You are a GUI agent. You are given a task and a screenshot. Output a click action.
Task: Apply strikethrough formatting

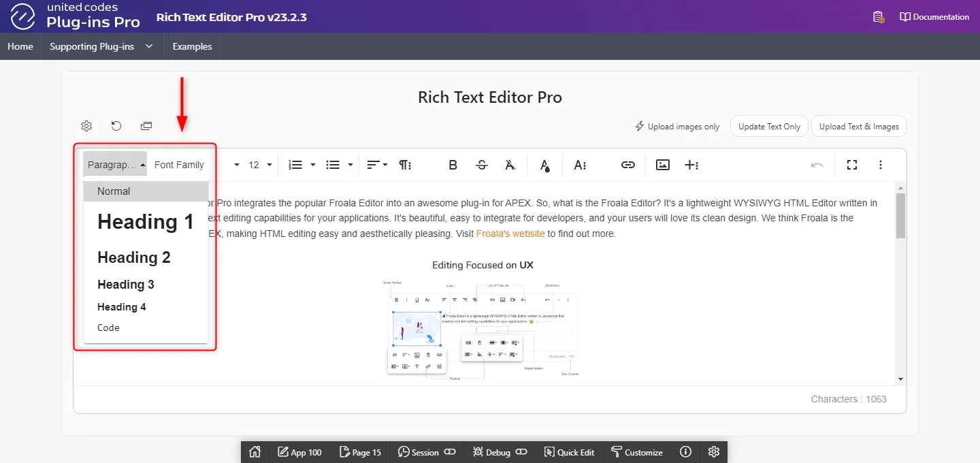click(x=482, y=165)
